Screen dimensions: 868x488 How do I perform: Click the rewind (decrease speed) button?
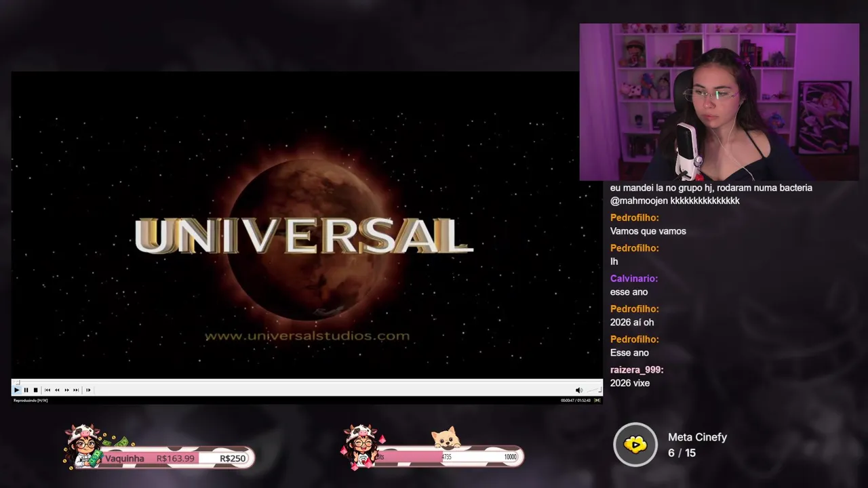pyautogui.click(x=57, y=390)
